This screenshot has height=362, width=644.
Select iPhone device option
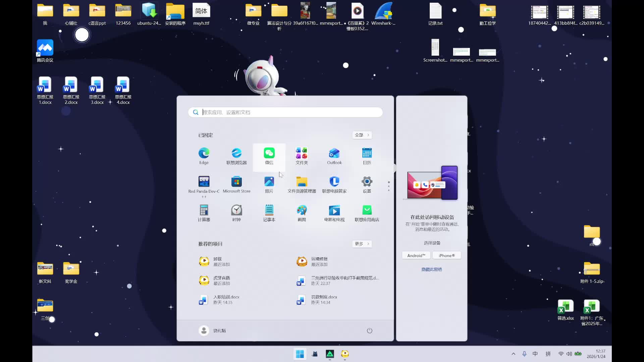[x=446, y=255]
